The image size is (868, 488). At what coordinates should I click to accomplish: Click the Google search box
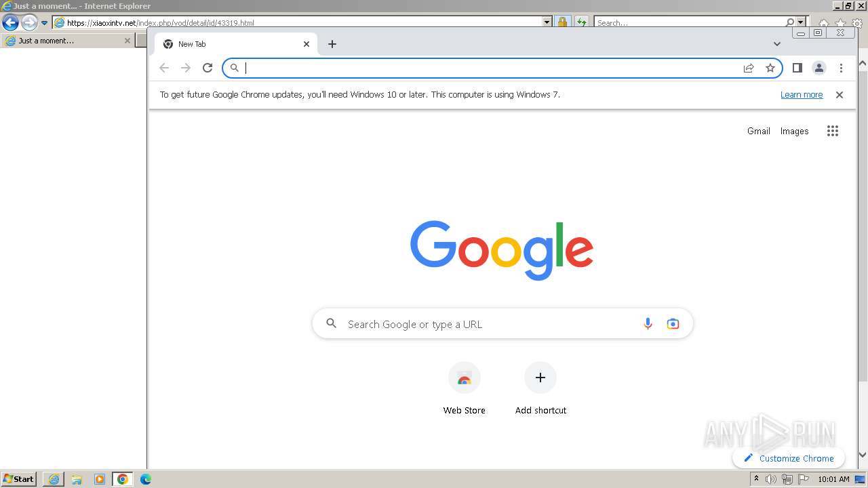pos(502,324)
